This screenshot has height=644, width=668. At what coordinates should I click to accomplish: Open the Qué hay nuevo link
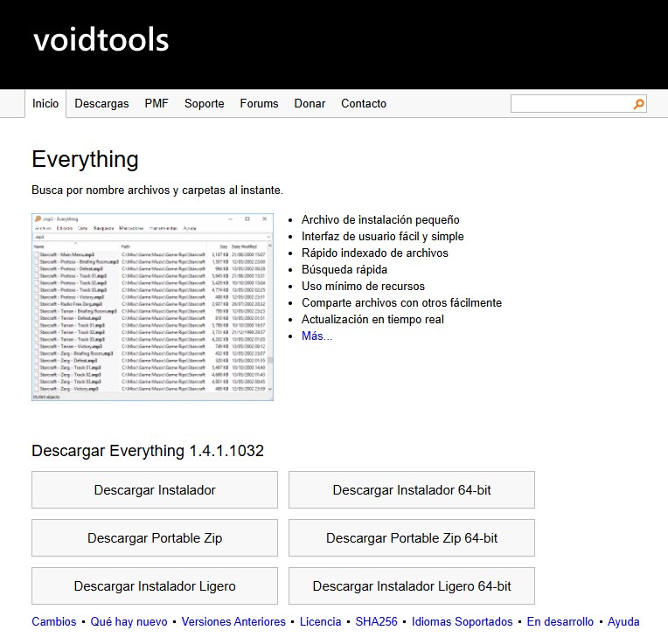[129, 621]
